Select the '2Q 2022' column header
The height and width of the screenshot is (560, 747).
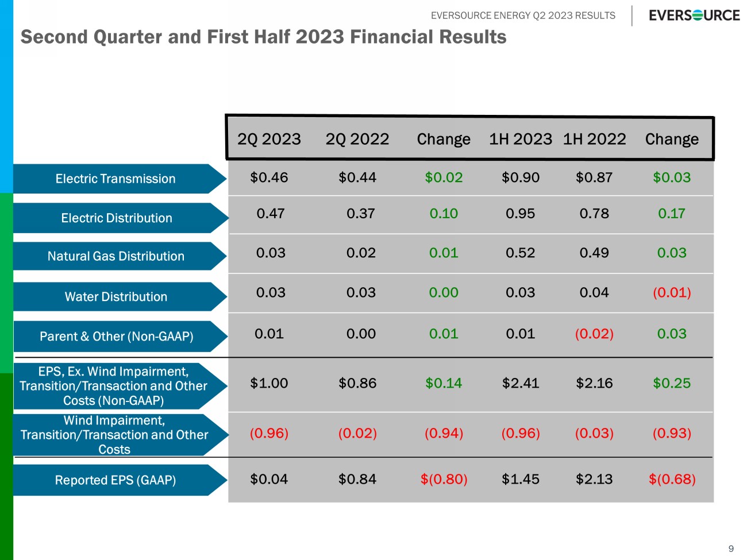pyautogui.click(x=357, y=139)
